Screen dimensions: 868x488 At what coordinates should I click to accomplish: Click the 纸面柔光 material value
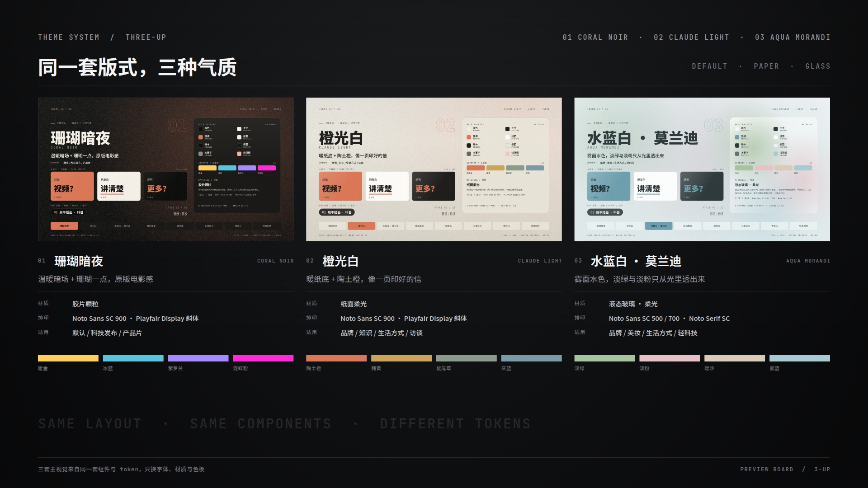click(x=354, y=304)
